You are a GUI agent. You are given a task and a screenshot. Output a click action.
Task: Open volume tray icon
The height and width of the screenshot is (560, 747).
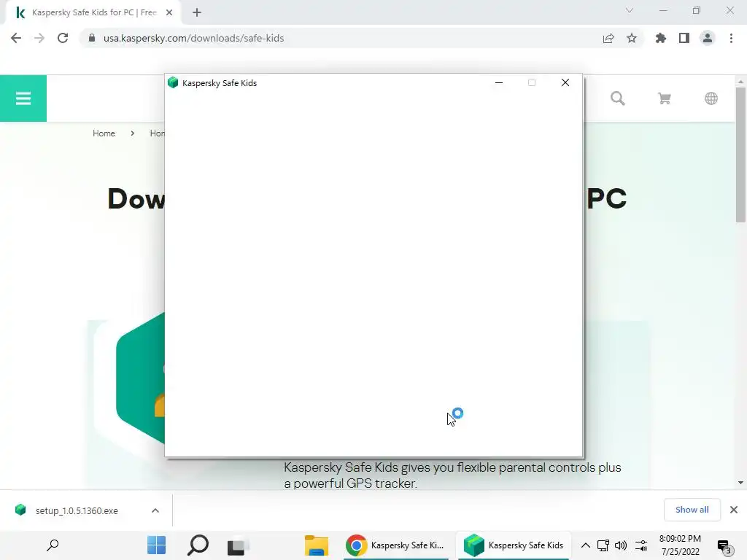[x=620, y=545]
